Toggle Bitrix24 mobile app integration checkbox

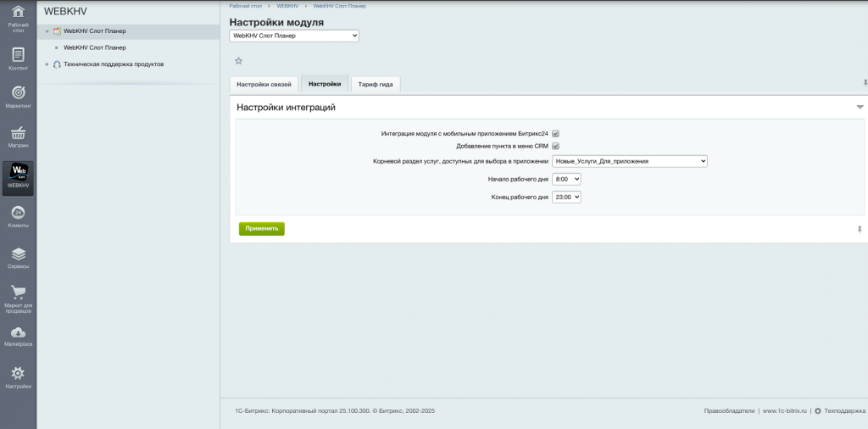coord(556,134)
